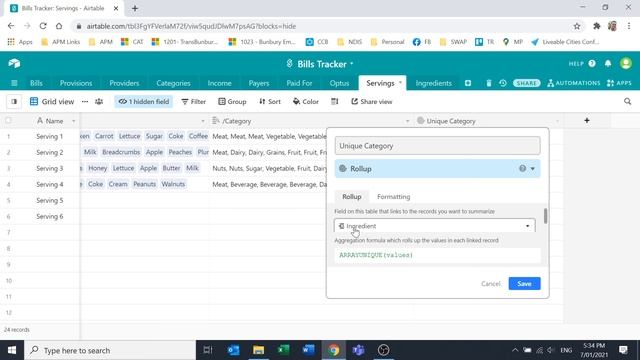Open the Ingredient linked field dropdown

(435, 226)
